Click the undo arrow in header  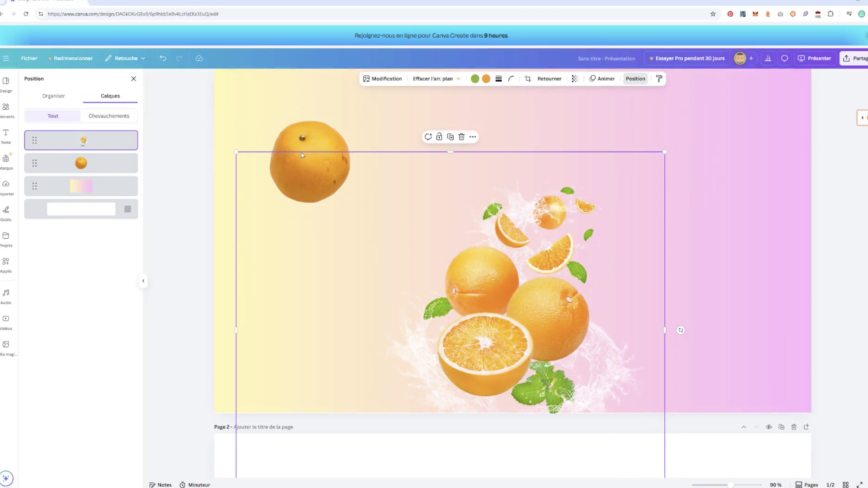[163, 58]
